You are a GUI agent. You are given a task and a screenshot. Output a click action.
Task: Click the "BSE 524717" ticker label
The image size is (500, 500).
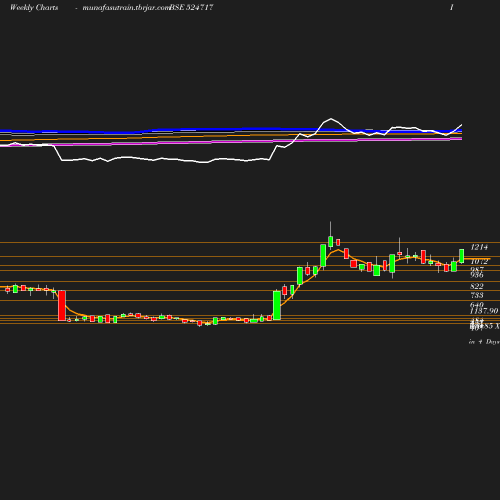(x=191, y=7)
